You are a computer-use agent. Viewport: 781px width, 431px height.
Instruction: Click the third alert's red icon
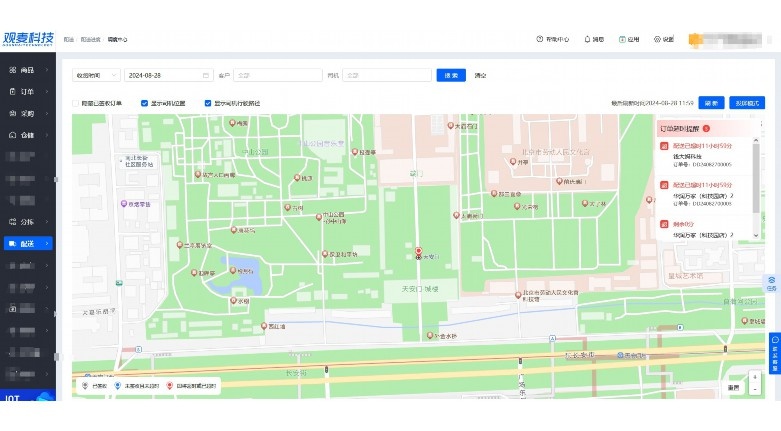pos(664,224)
